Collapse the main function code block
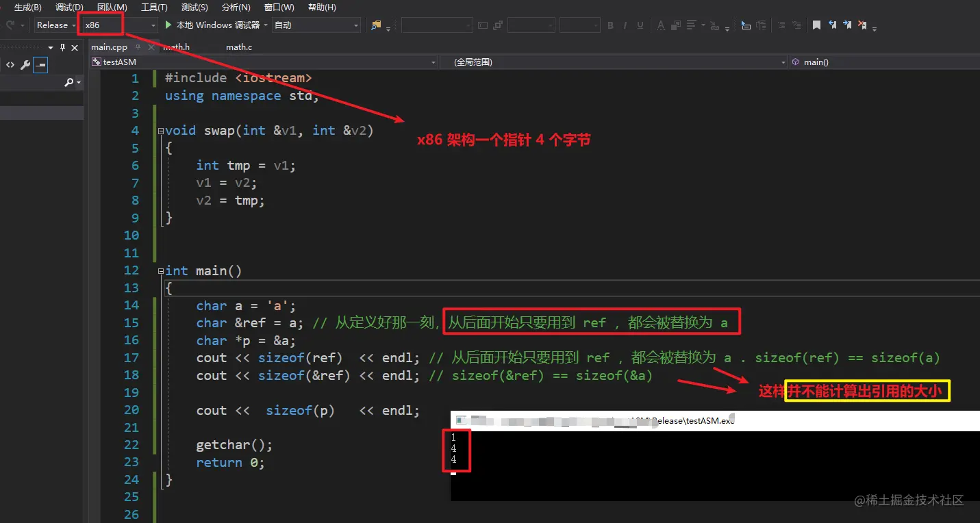 (160, 271)
